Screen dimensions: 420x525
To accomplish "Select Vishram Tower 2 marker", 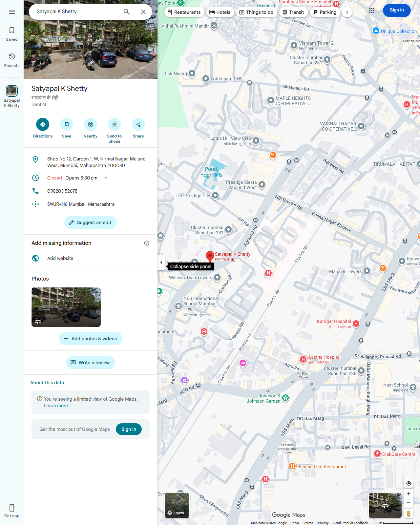I will pyautogui.click(x=294, y=45).
